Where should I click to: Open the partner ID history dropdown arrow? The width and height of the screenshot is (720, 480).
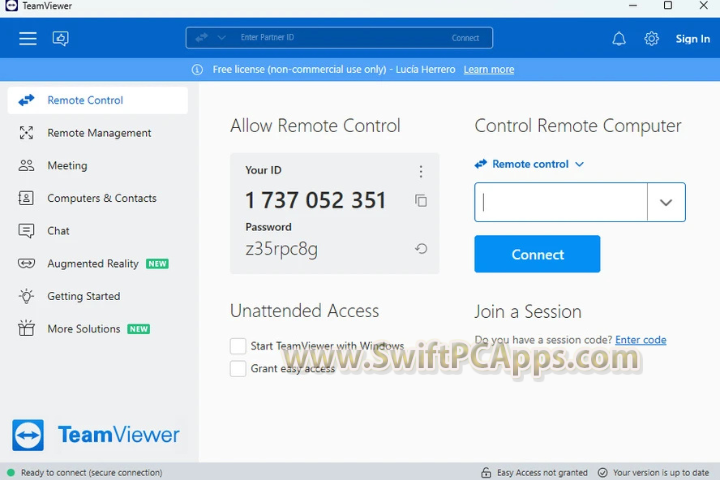[x=666, y=202]
